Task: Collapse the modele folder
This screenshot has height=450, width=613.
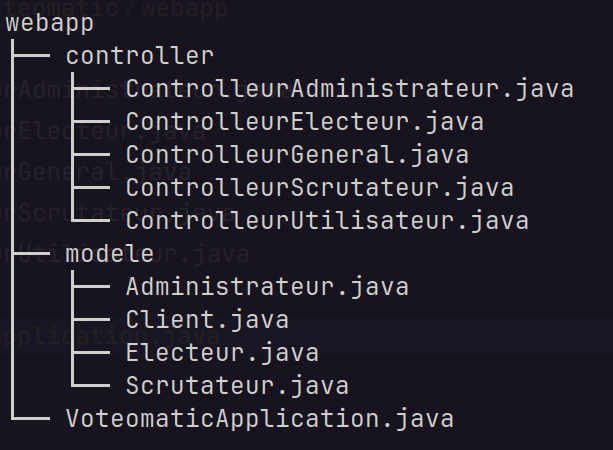Action: [x=109, y=254]
